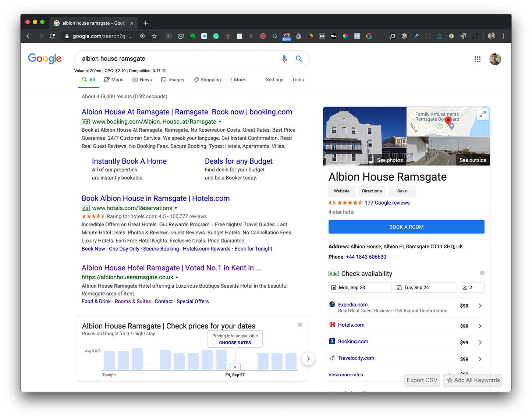Click Add All Keywords button
Screen dimensions: 532x419
473,380
